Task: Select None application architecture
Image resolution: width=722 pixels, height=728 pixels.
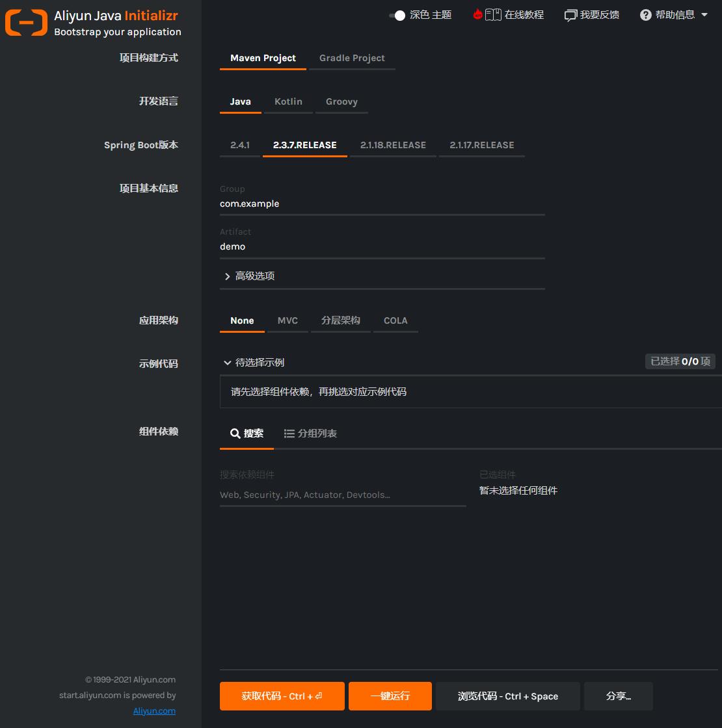Action: [242, 321]
